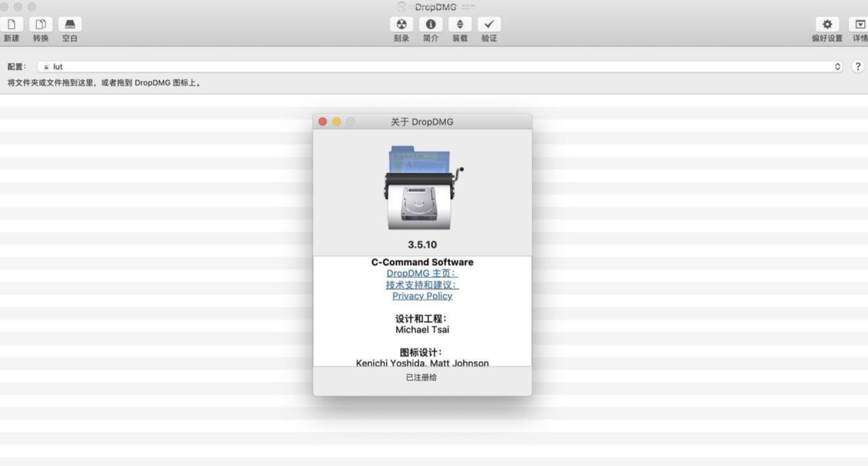Click the 刻录 (Burn) toolbar icon
This screenshot has width=868, height=466.
(x=402, y=29)
